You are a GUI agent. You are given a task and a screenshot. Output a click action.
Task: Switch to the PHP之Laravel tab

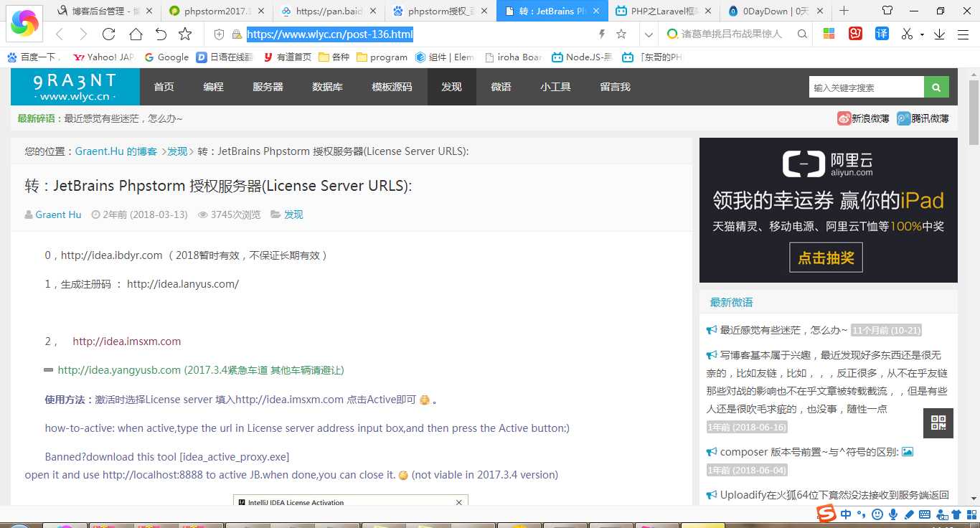pyautogui.click(x=664, y=11)
